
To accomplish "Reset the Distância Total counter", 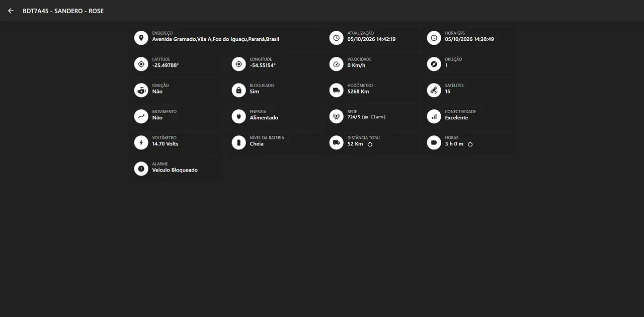I will coord(370,144).
